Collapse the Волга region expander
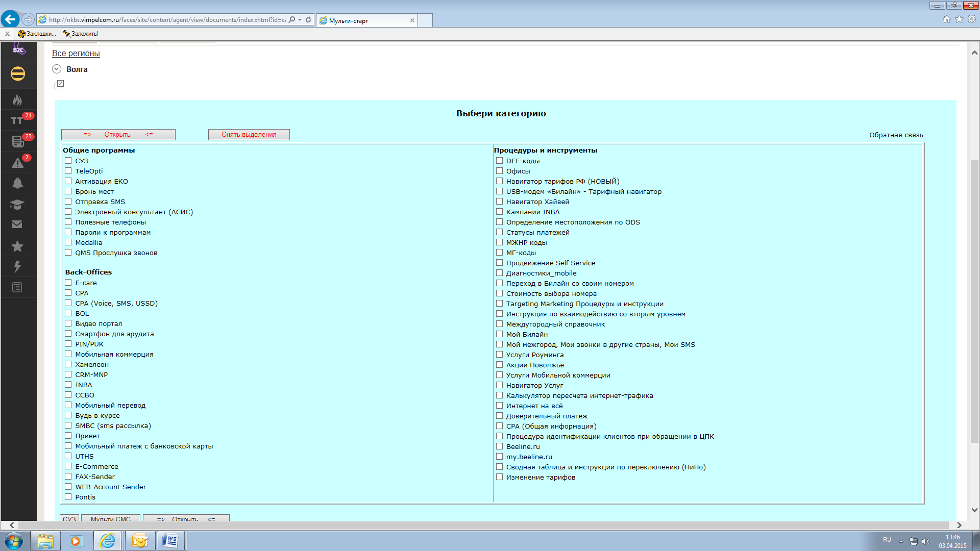 (x=57, y=69)
